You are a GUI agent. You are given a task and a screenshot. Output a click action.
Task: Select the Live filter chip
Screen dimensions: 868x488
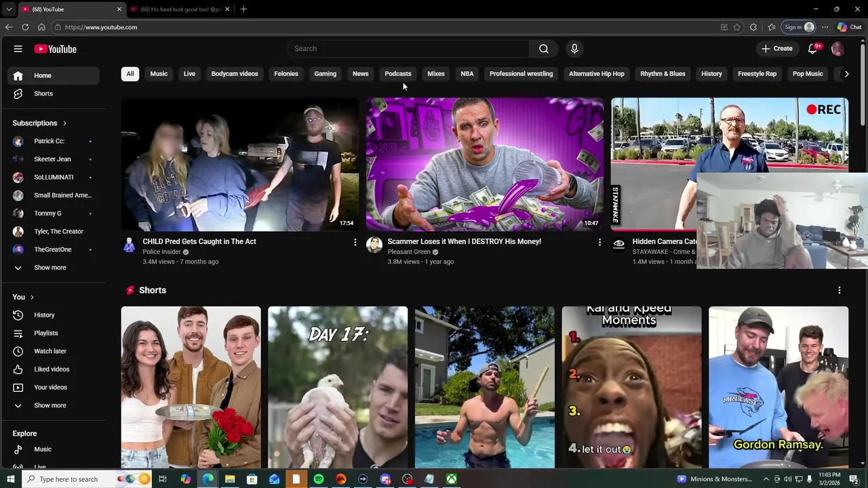(189, 74)
